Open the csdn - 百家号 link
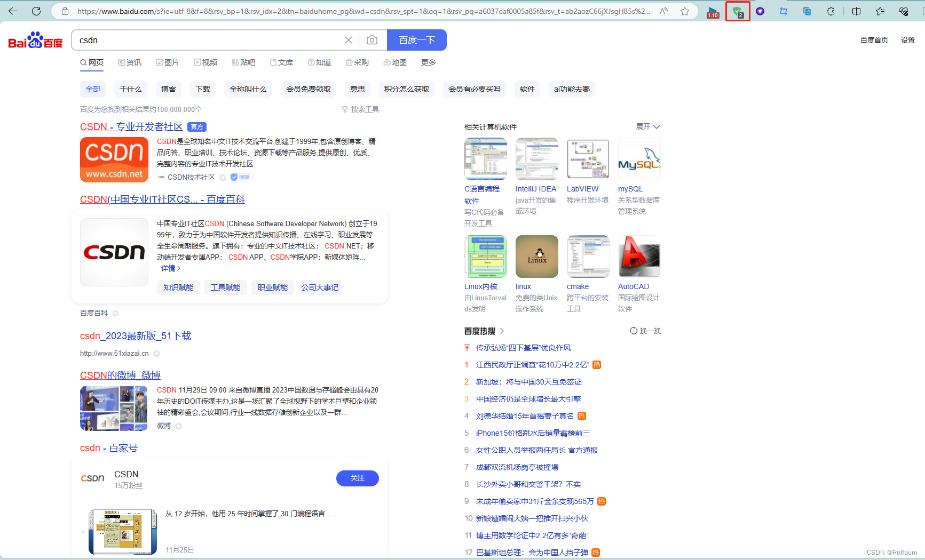The height and width of the screenshot is (560, 925). 109,448
